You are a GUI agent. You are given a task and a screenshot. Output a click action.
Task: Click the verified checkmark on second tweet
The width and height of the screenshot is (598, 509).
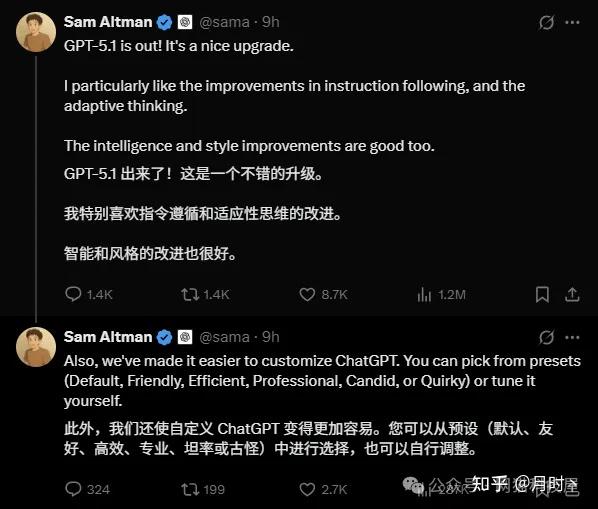[164, 337]
